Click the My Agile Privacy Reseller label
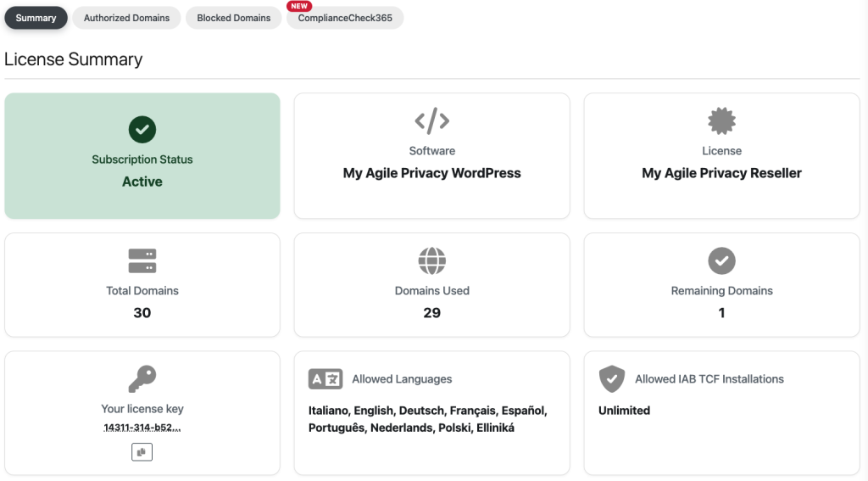Viewport: 868px width, 481px height. coord(721,173)
